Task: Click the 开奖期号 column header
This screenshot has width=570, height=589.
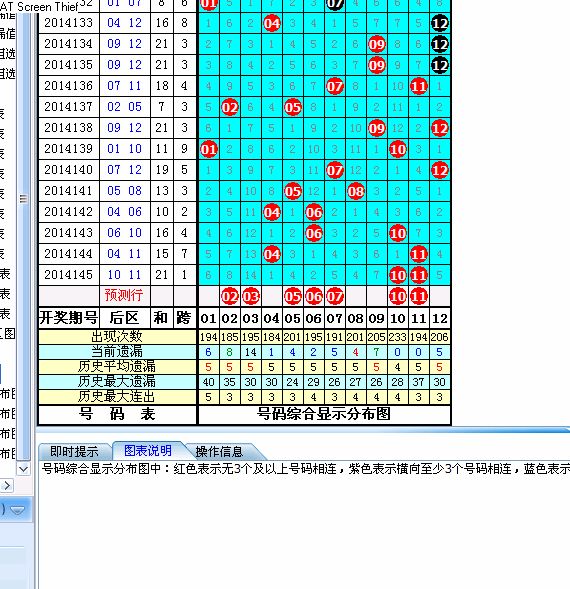Action: [69, 318]
